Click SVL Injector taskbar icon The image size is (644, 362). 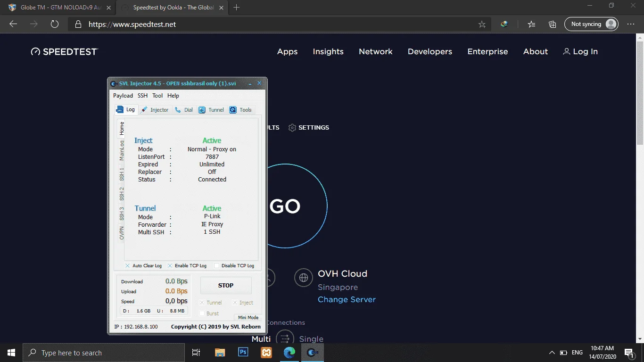pos(312,353)
